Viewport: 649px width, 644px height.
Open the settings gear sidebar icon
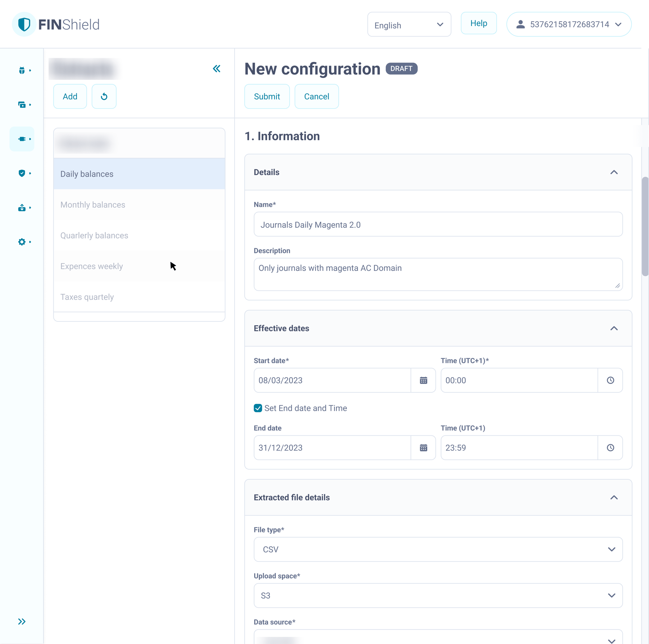pyautogui.click(x=22, y=242)
